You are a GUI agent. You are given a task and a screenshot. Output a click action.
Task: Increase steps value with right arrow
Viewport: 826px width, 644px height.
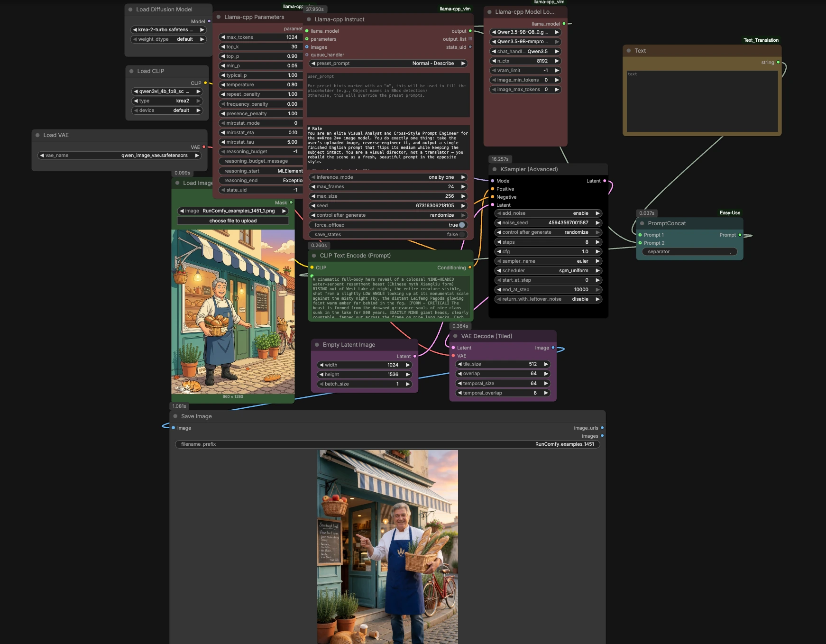(x=597, y=242)
